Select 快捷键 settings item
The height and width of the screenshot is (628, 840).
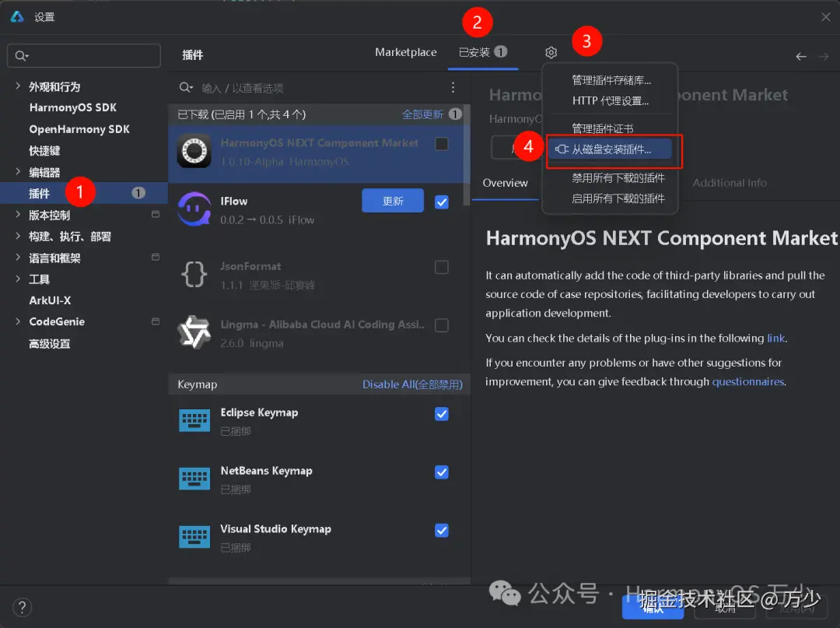tap(44, 150)
